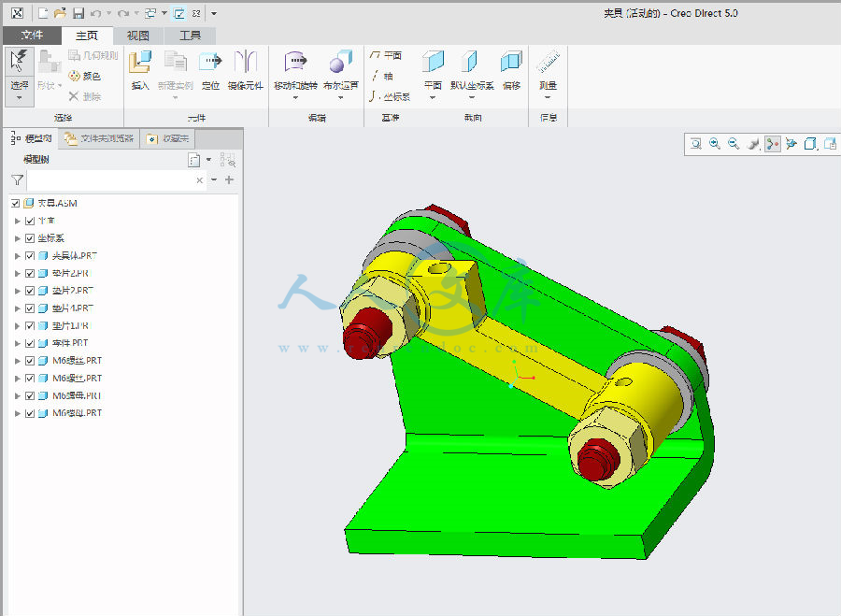Screen dimensions: 841x616
Task: Click the Zoom In magnifier icon
Action: point(715,144)
